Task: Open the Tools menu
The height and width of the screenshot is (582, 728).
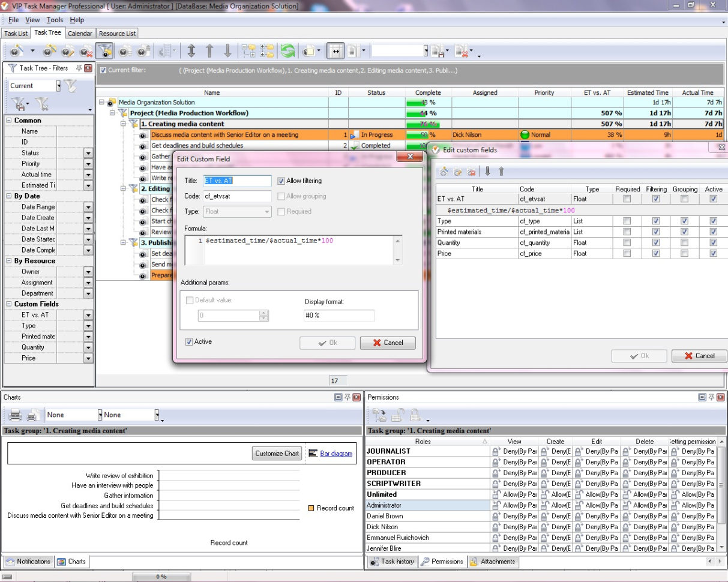Action: coord(55,19)
